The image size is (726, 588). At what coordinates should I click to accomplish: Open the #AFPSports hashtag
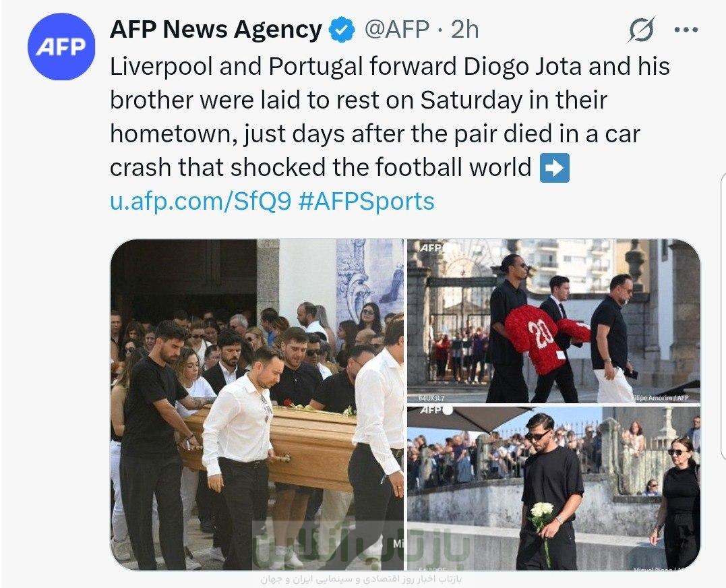click(x=367, y=202)
